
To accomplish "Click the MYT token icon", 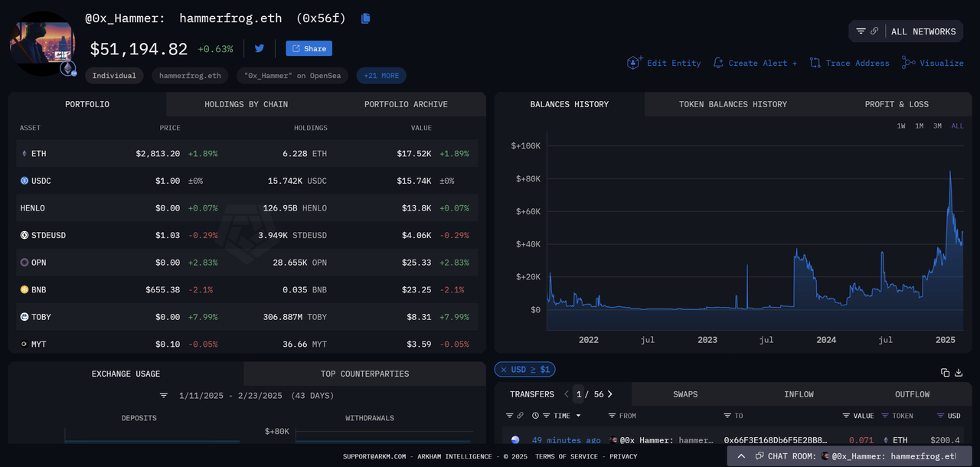I will pyautogui.click(x=24, y=344).
